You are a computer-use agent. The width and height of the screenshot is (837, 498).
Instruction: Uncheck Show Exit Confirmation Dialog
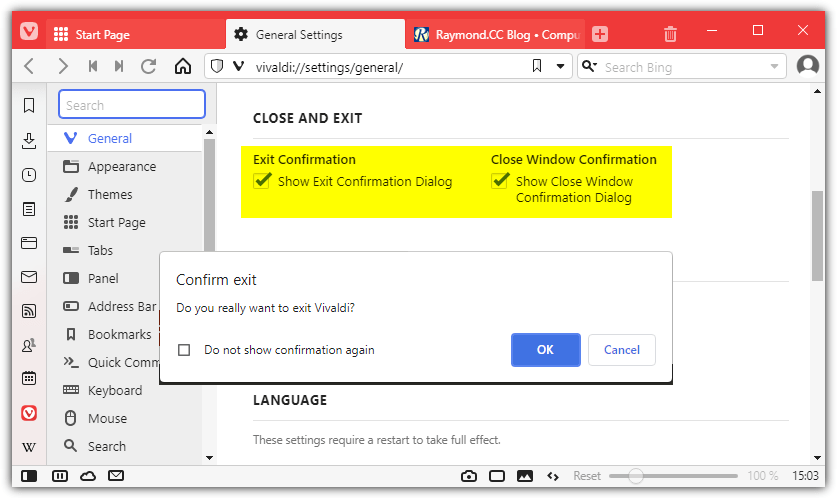click(x=262, y=181)
